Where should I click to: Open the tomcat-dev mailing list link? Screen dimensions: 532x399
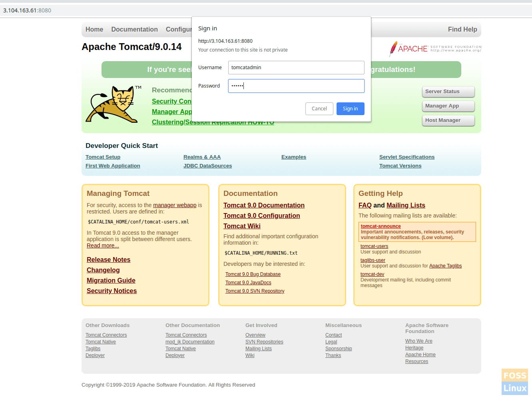pyautogui.click(x=372, y=274)
